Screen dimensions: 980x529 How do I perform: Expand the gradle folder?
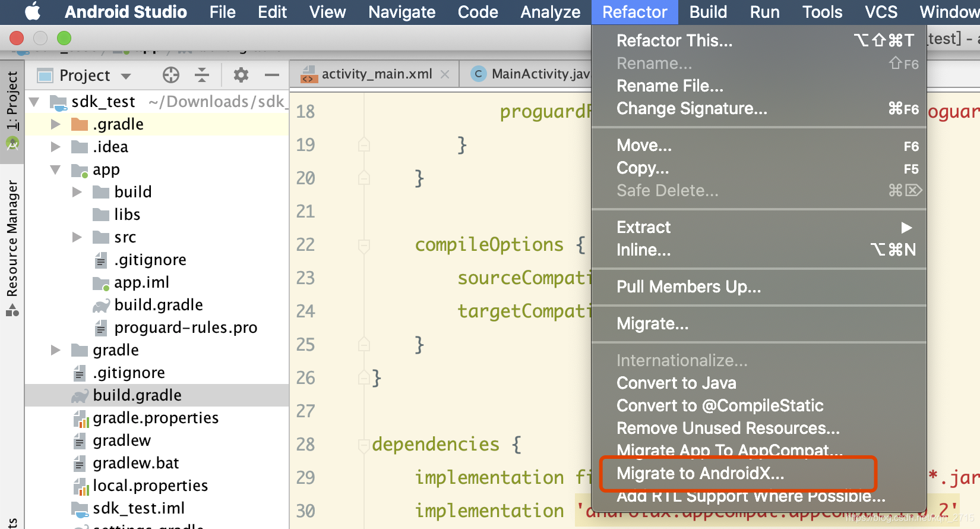56,350
